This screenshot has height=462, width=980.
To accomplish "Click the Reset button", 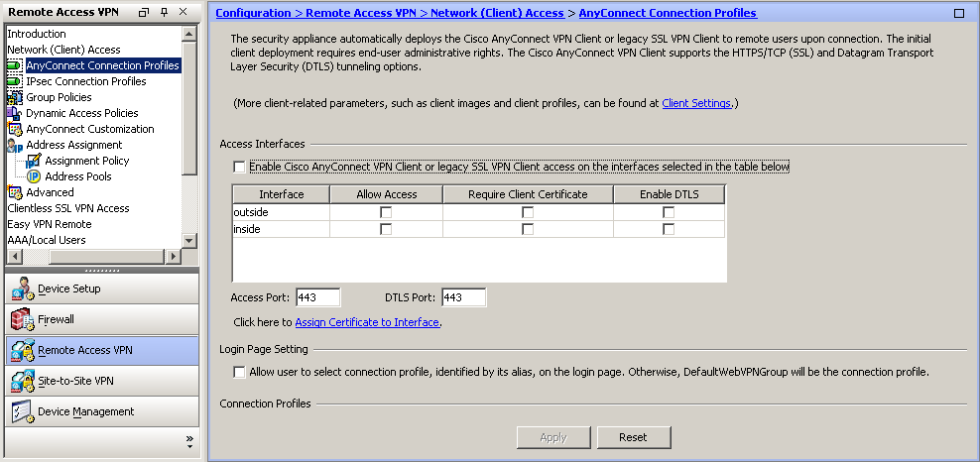I will click(x=633, y=437).
